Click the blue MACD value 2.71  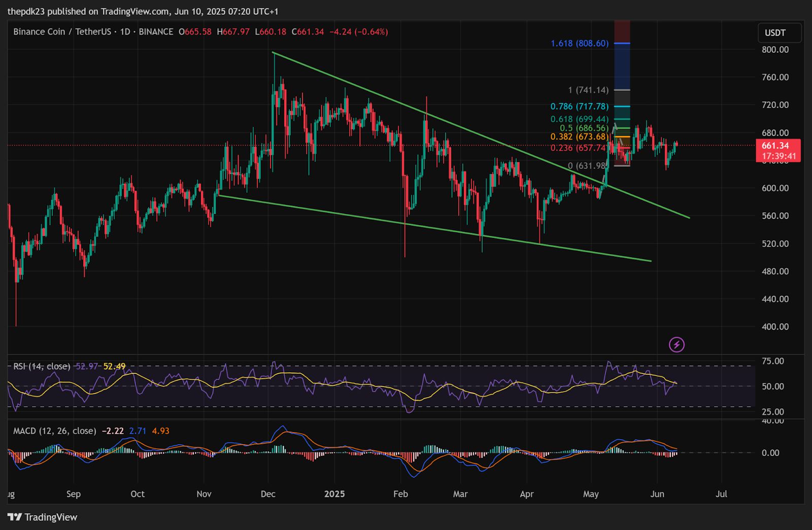[x=138, y=431]
